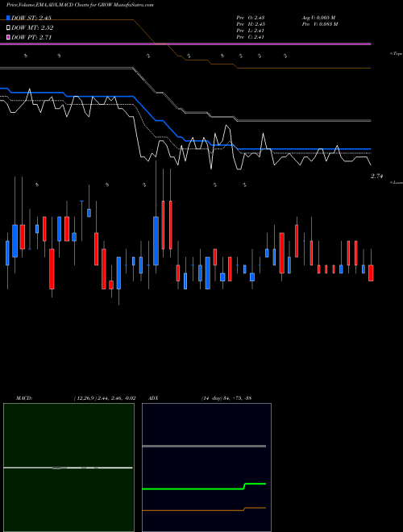Click the green line in the ADX panel

[204, 488]
